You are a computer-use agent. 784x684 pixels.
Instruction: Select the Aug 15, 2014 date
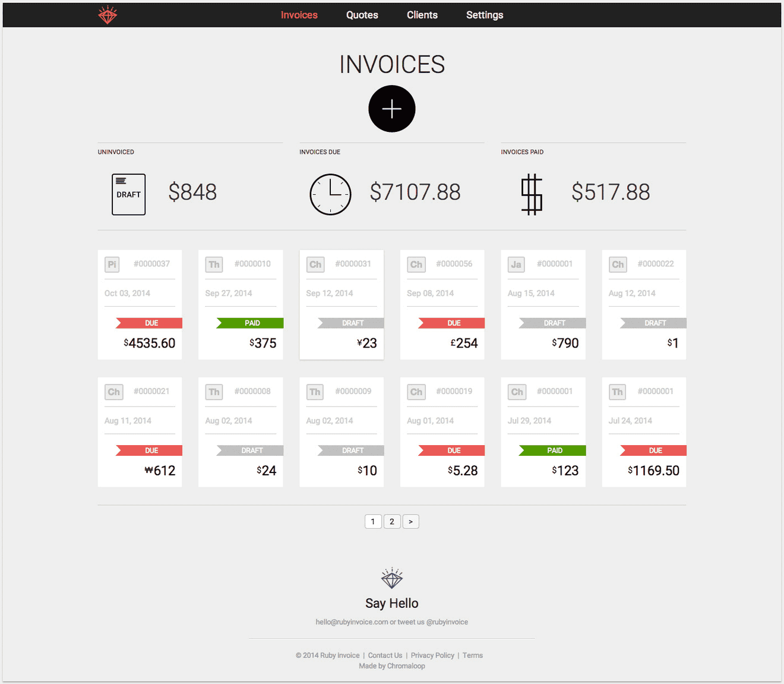tap(531, 294)
